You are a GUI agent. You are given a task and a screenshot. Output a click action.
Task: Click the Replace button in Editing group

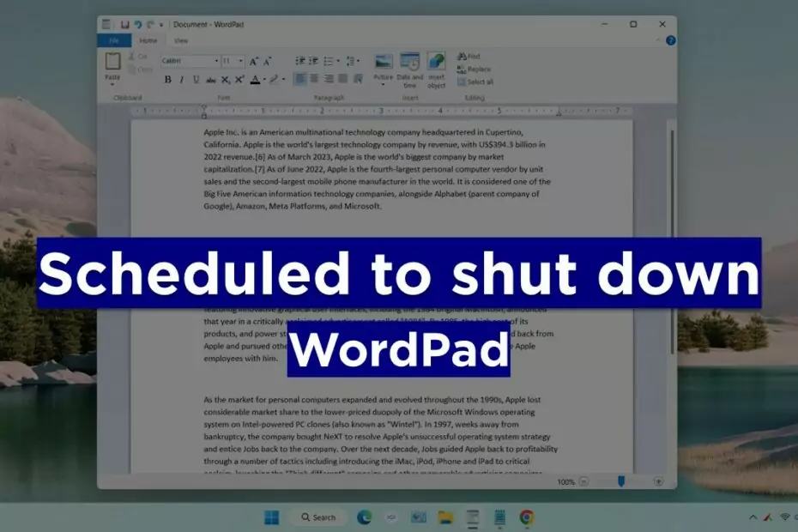pos(475,69)
